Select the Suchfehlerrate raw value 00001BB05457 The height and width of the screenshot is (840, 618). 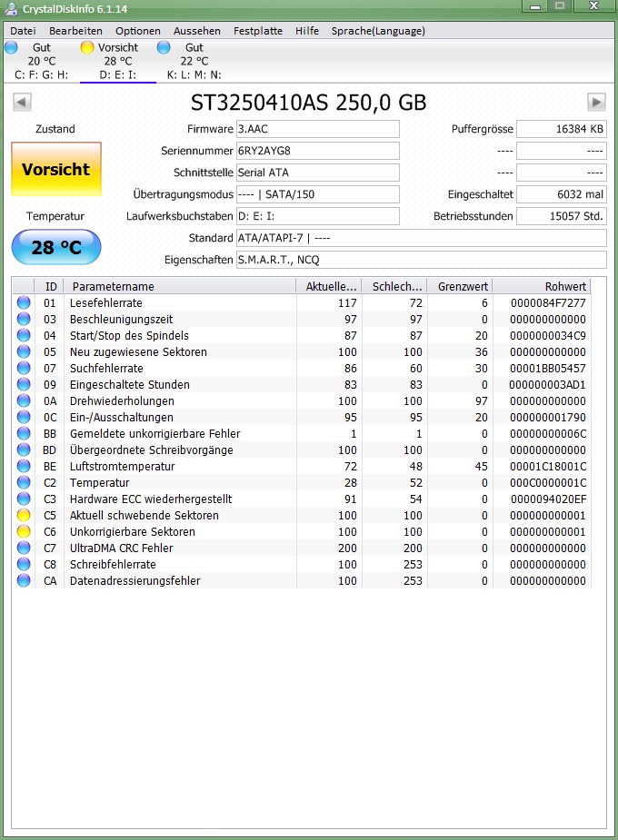point(548,369)
